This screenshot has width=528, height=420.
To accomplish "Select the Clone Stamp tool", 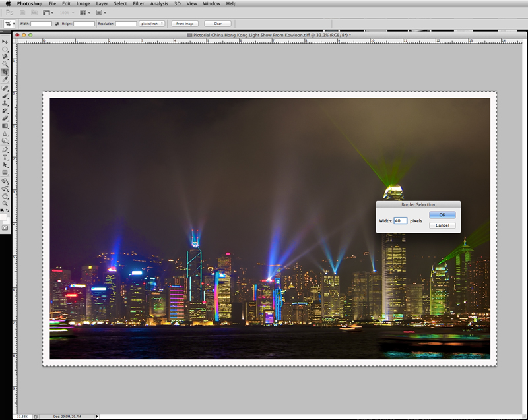I will coord(5,103).
